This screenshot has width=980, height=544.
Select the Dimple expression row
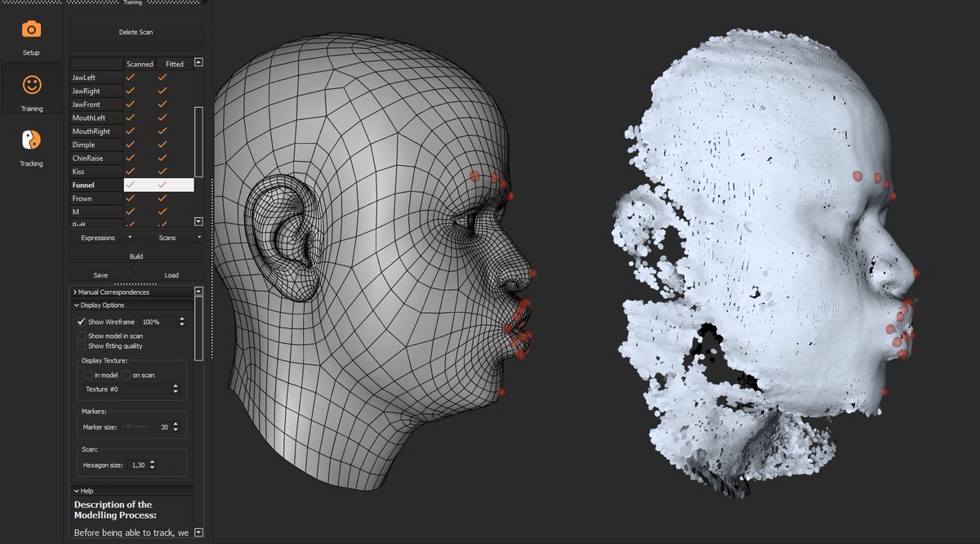click(131, 145)
